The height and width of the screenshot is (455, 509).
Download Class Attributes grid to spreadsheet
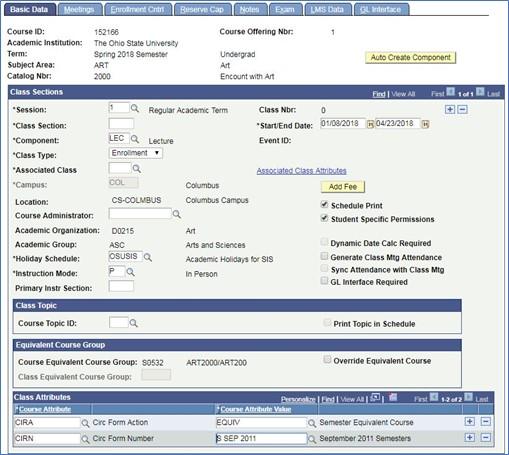click(x=393, y=397)
